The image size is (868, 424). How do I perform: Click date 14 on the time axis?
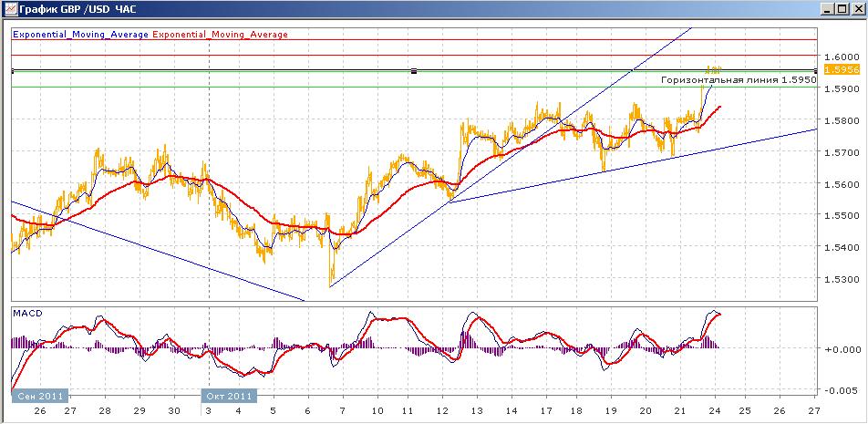(511, 411)
